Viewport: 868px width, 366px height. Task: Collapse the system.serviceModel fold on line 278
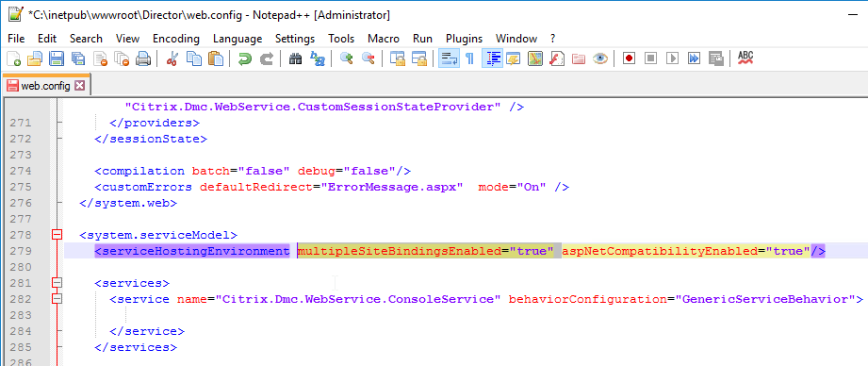tap(57, 235)
